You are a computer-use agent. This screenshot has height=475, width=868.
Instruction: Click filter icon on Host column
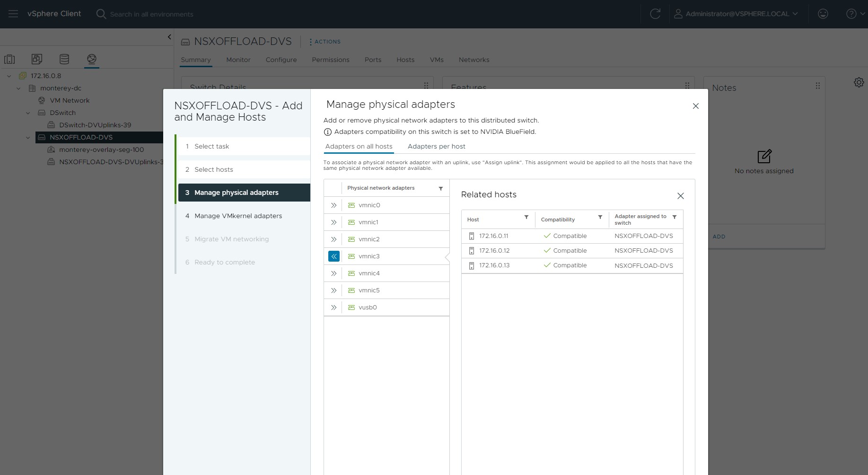pos(526,217)
